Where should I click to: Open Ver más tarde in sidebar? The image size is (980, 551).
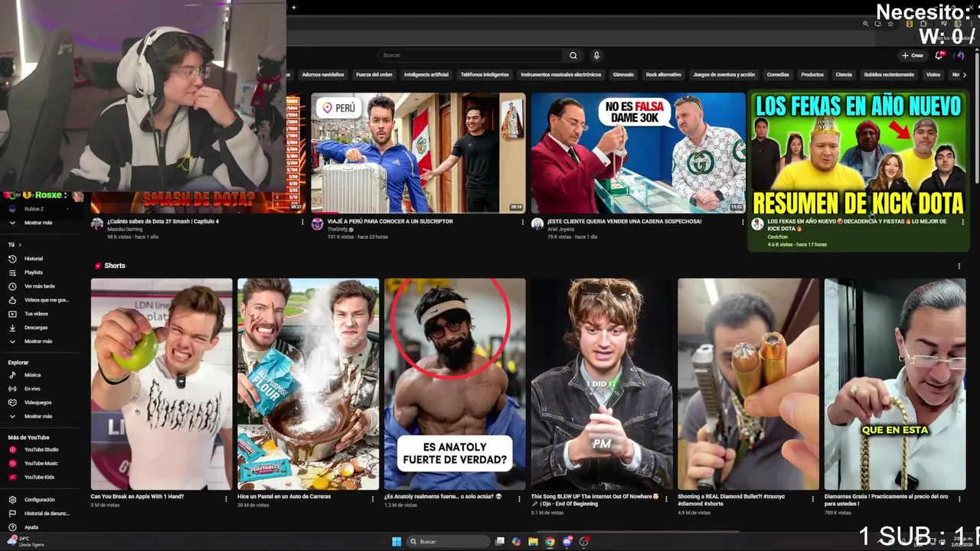[x=39, y=286]
